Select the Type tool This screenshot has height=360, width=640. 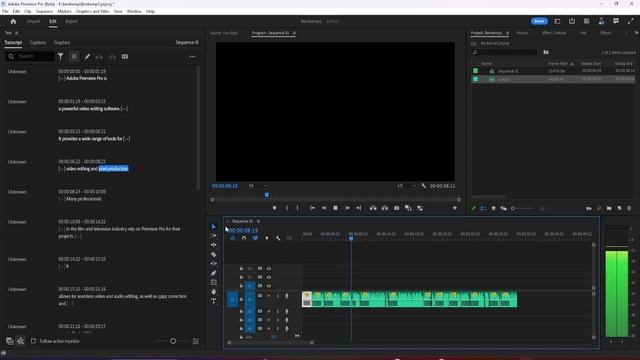pyautogui.click(x=213, y=301)
